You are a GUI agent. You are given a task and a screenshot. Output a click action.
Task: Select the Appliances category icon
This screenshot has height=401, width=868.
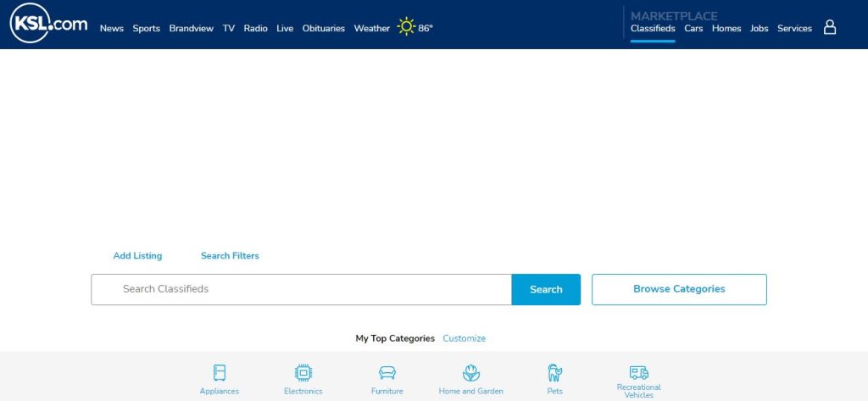pos(220,373)
